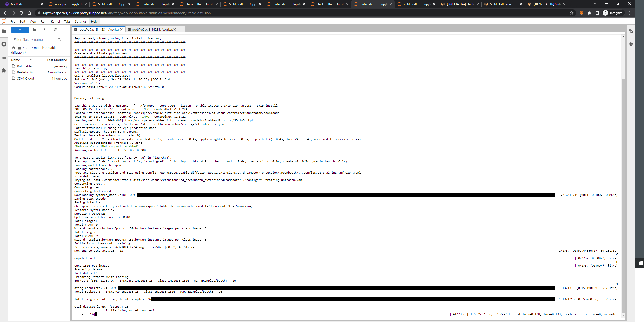Show the Table of Contents panel

coord(4,58)
